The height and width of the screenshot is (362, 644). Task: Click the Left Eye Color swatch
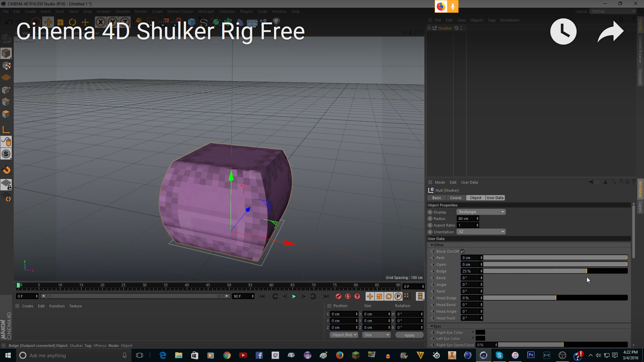point(480,338)
